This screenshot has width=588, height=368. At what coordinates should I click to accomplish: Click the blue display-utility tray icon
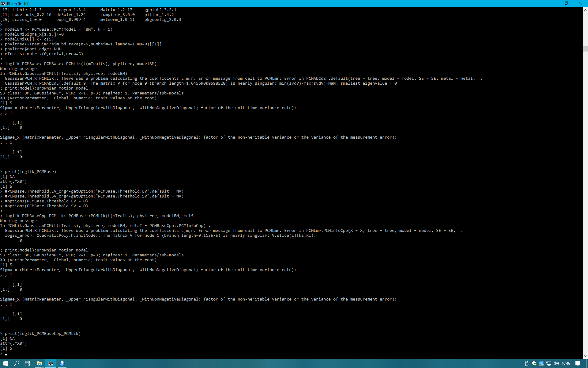pyautogui.click(x=541, y=363)
